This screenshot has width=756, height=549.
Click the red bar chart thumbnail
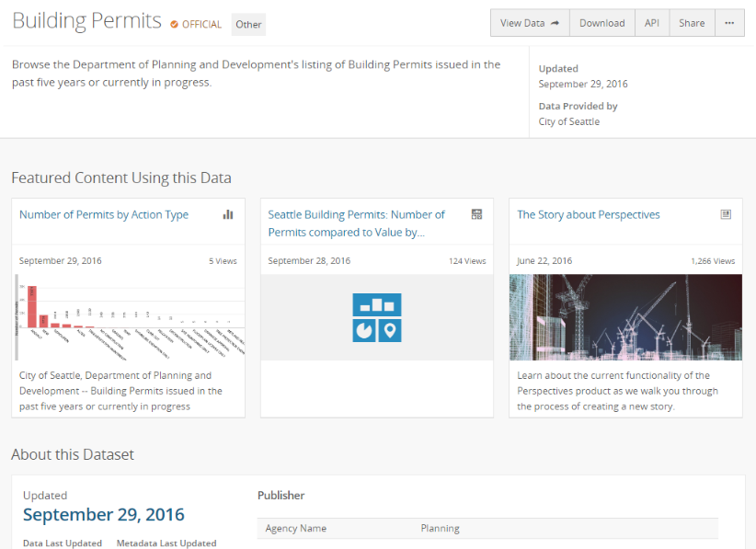(129, 317)
